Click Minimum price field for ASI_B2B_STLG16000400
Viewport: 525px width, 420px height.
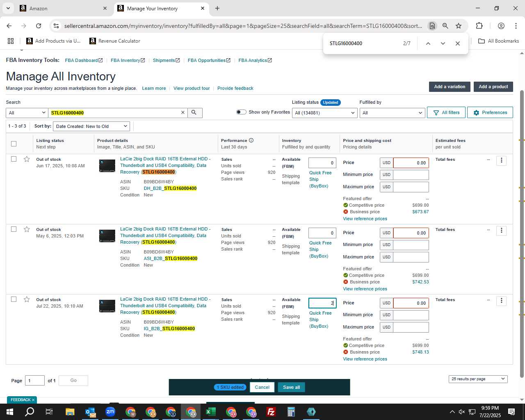[x=411, y=245]
